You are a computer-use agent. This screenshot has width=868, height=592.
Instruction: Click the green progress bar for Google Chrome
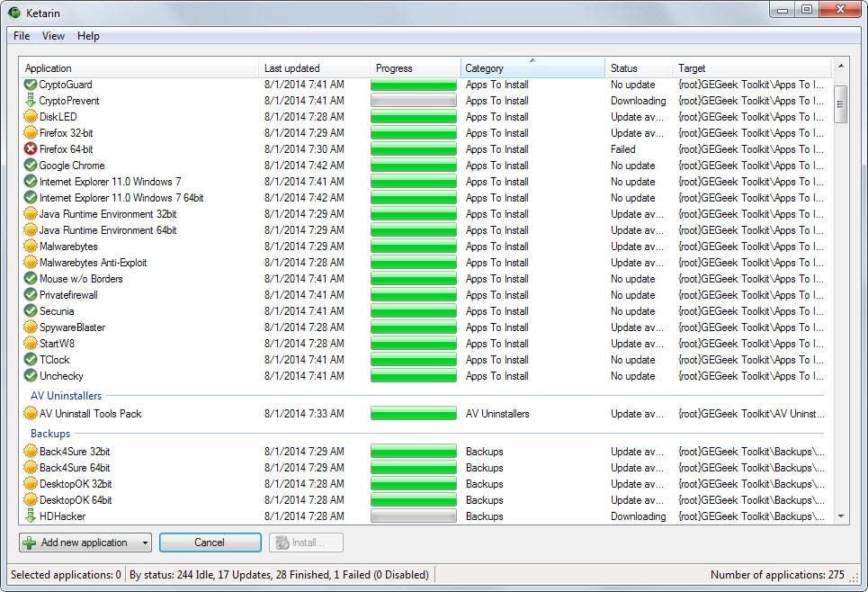(x=414, y=165)
